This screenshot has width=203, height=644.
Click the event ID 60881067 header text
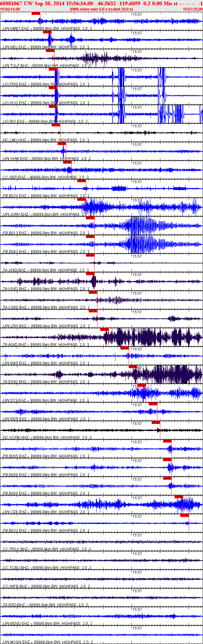point(11,3)
